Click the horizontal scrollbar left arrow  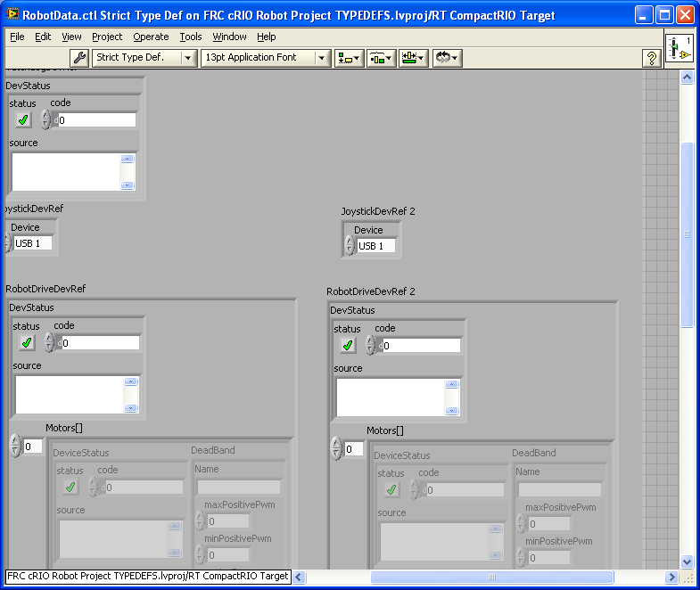pyautogui.click(x=299, y=577)
